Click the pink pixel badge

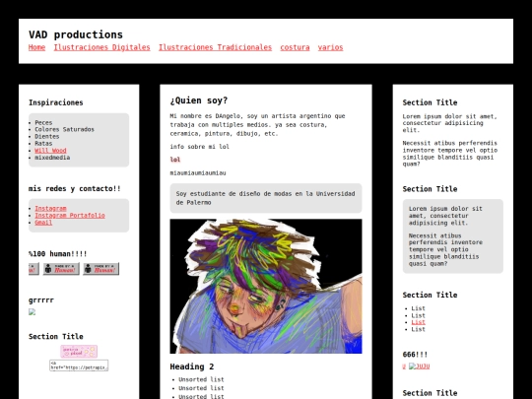click(79, 352)
